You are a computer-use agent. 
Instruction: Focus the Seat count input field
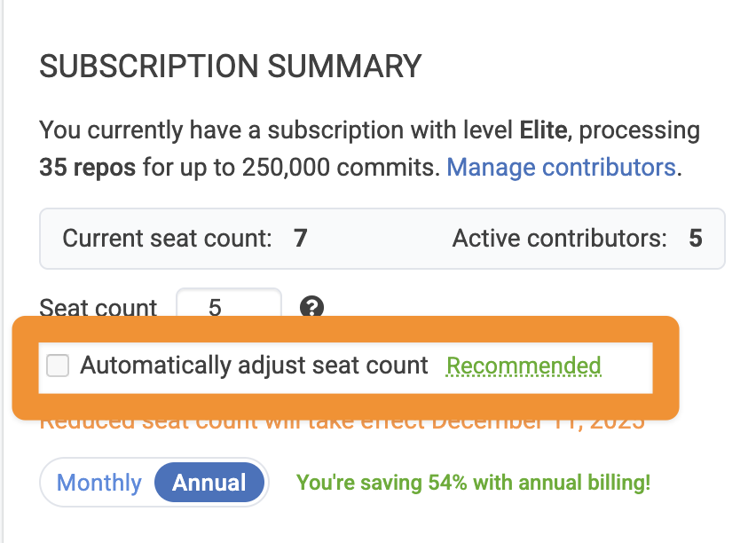tap(229, 303)
